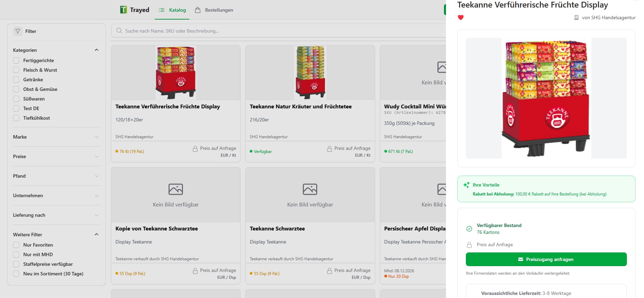Expand the Pfand filter section
644x298 pixels.
(57, 176)
